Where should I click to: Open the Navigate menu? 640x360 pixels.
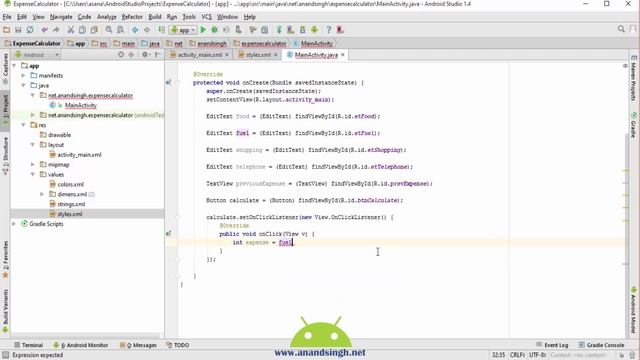point(61,17)
